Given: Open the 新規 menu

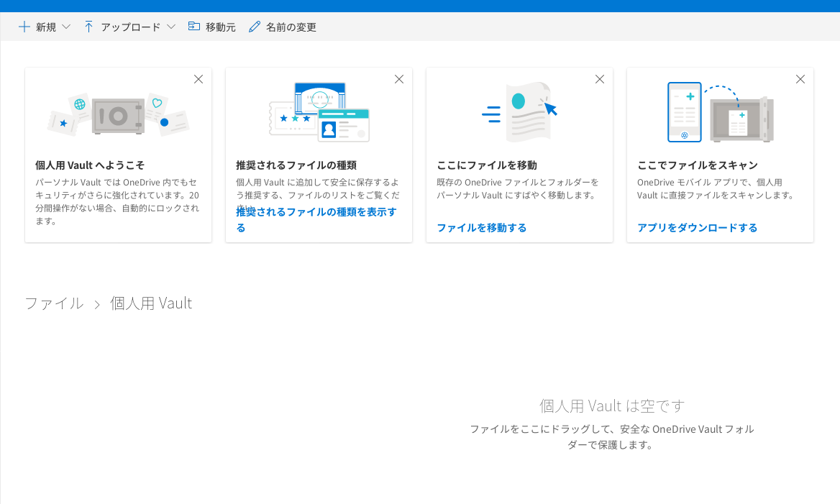Looking at the screenshot, I should (x=46, y=27).
